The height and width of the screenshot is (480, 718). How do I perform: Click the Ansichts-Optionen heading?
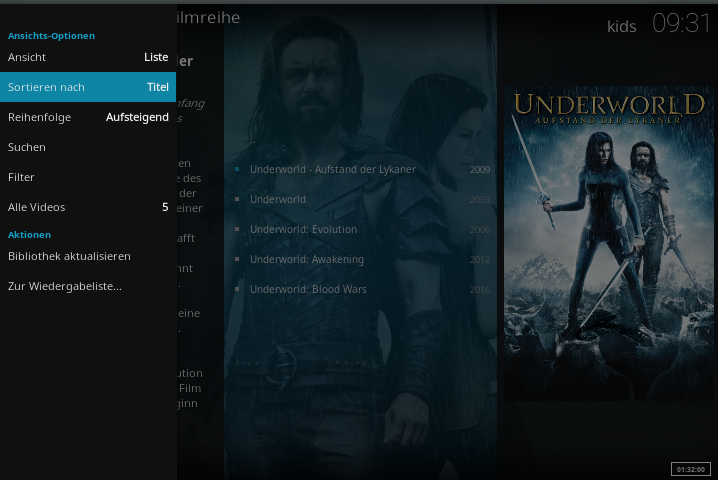(51, 36)
